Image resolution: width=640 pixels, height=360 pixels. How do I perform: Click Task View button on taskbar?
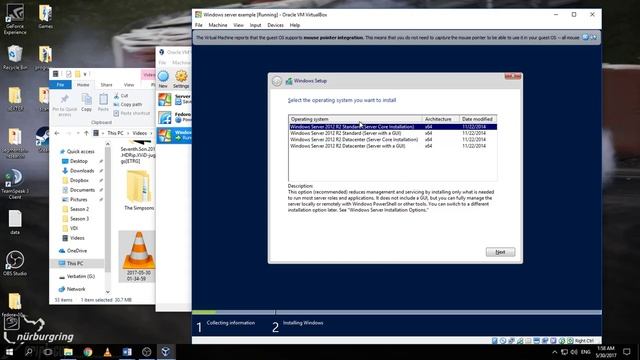(48, 352)
